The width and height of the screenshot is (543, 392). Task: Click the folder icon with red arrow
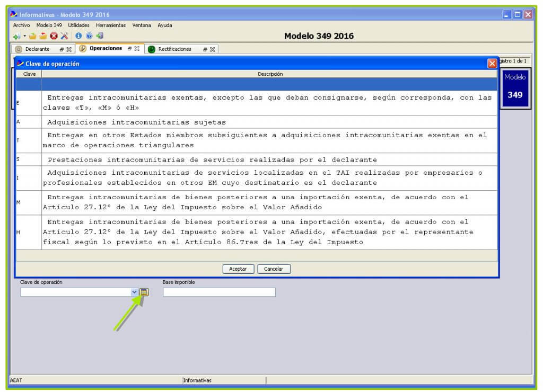point(43,36)
